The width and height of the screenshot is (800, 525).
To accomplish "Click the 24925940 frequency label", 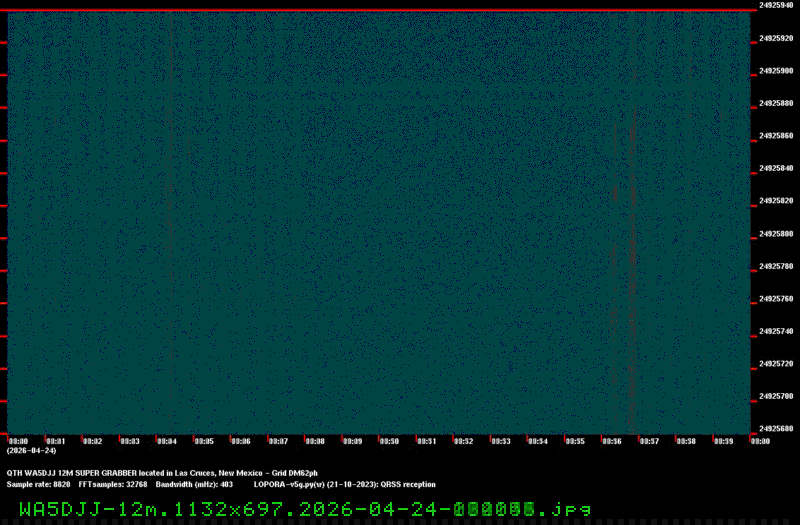I will point(776,5).
